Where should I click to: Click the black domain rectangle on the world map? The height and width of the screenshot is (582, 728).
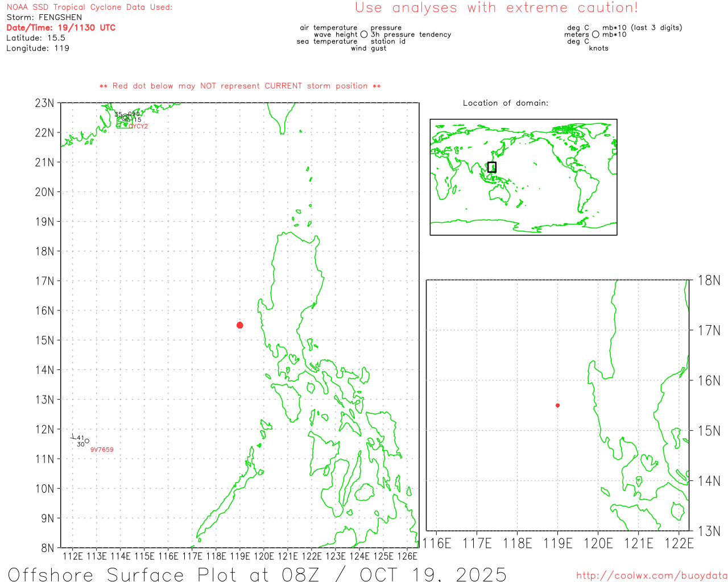coord(492,167)
